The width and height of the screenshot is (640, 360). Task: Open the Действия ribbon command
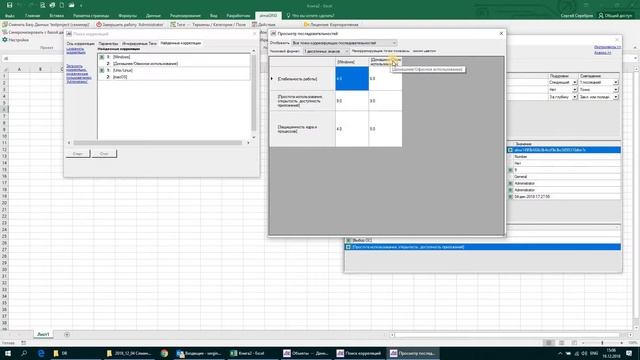click(263, 24)
